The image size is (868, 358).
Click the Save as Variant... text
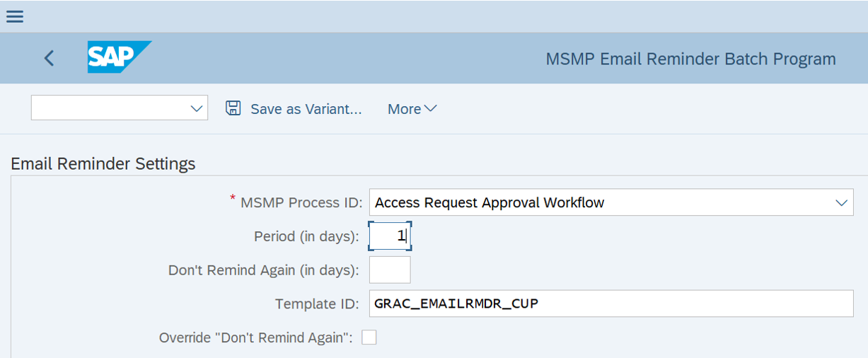tap(306, 109)
